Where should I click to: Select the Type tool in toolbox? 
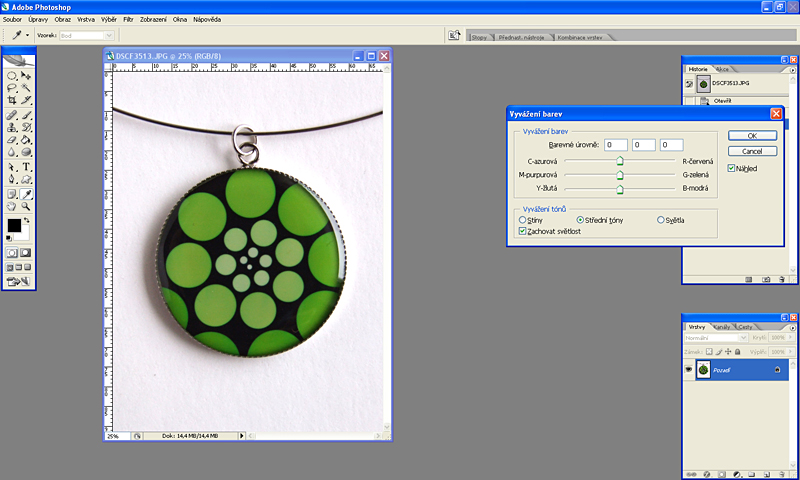(x=26, y=167)
